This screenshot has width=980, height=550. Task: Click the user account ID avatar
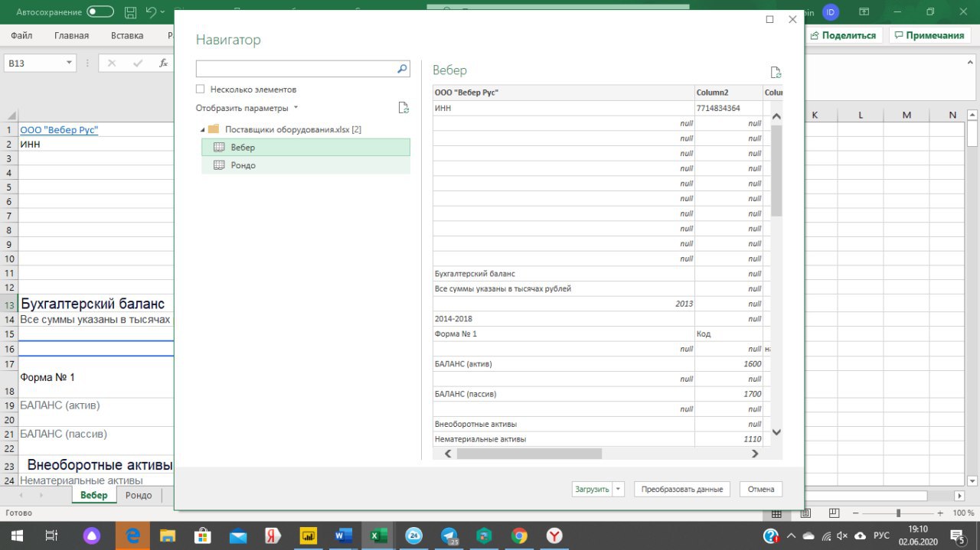(x=831, y=12)
